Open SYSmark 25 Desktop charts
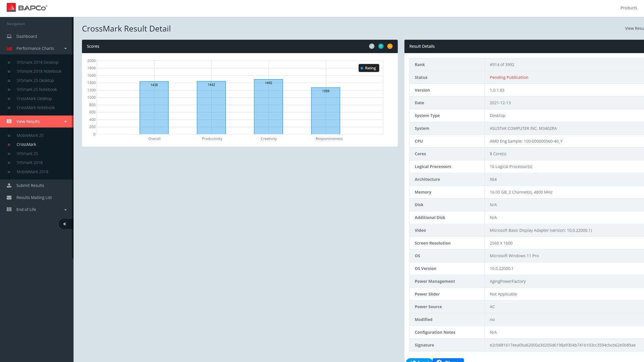 tap(35, 80)
